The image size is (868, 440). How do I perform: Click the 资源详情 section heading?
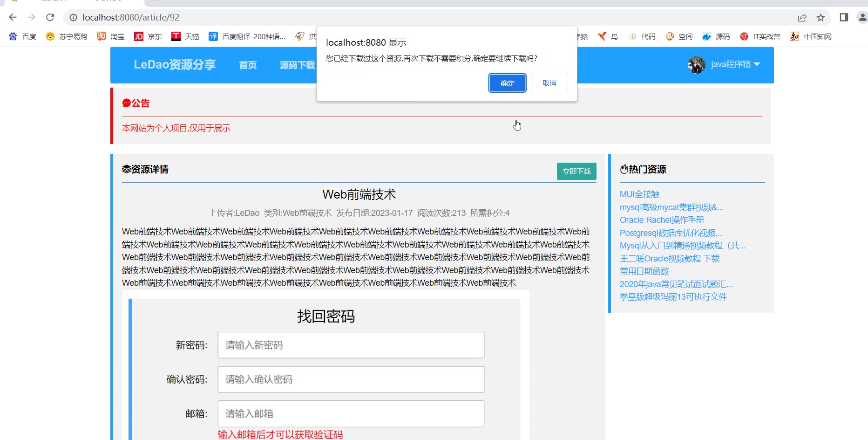pos(145,169)
